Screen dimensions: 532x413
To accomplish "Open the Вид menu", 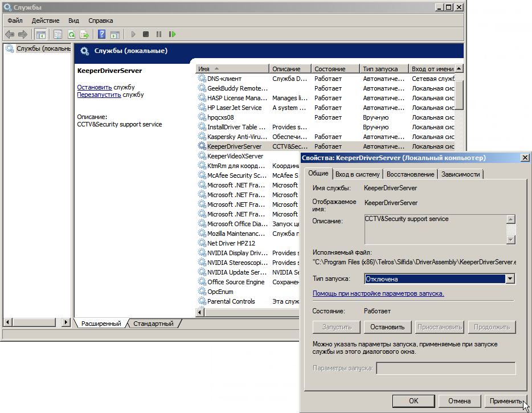I will tap(73, 21).
